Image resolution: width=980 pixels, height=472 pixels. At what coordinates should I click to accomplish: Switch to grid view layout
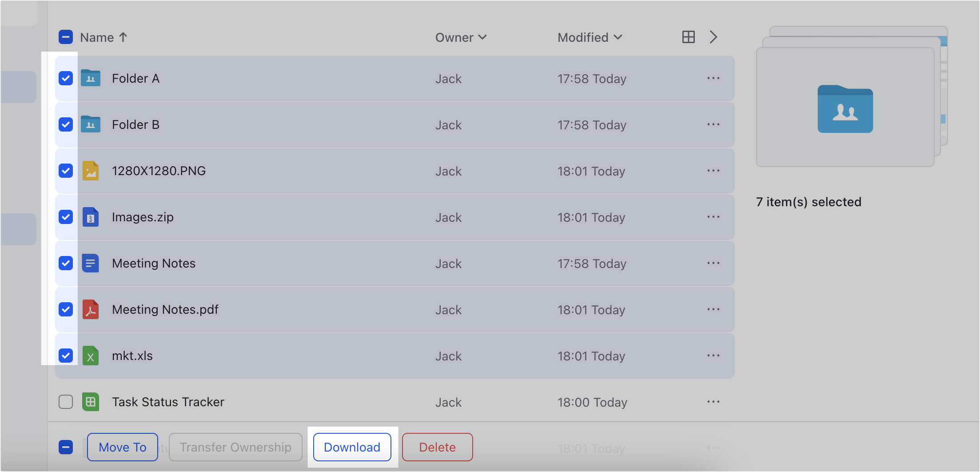tap(688, 37)
